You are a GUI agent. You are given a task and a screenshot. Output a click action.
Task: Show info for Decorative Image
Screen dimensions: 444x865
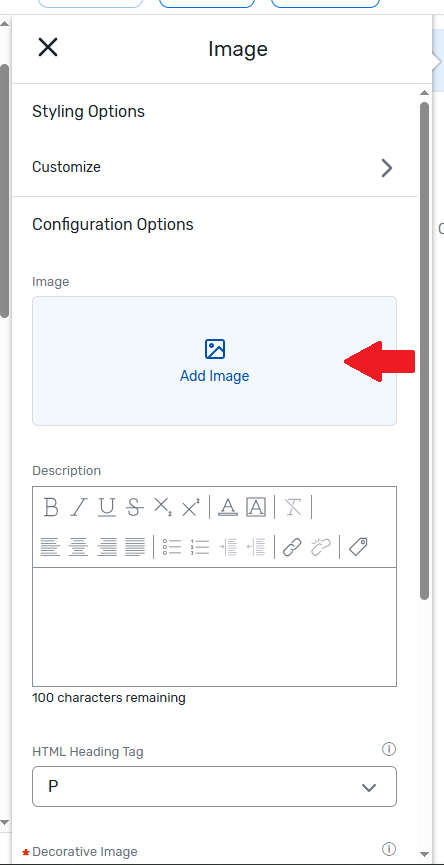point(389,848)
